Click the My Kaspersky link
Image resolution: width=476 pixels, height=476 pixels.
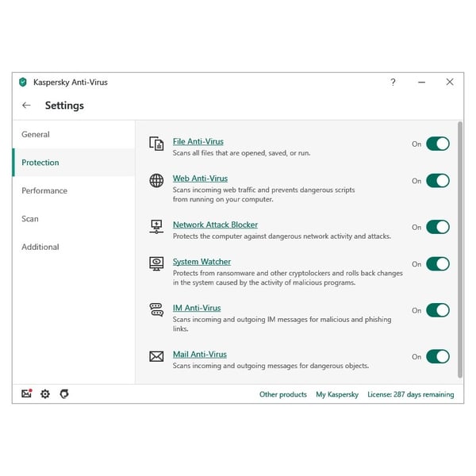[x=337, y=394]
